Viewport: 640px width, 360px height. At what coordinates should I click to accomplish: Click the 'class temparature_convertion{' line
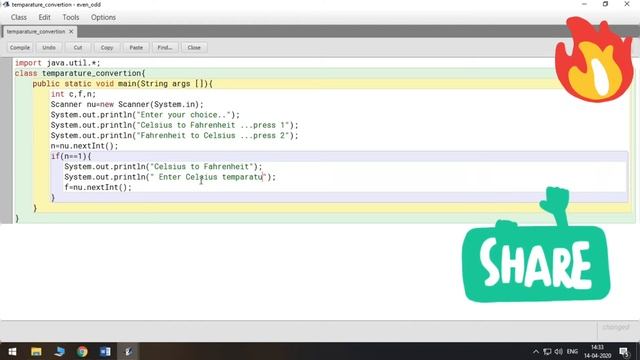coord(80,73)
